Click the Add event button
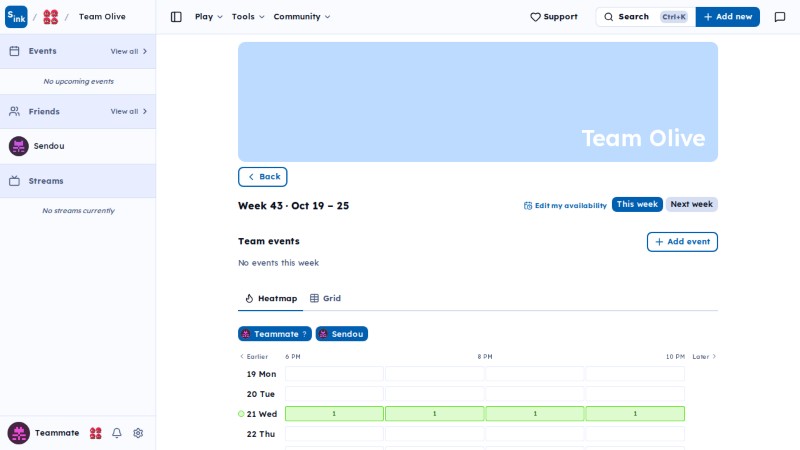 pos(682,242)
